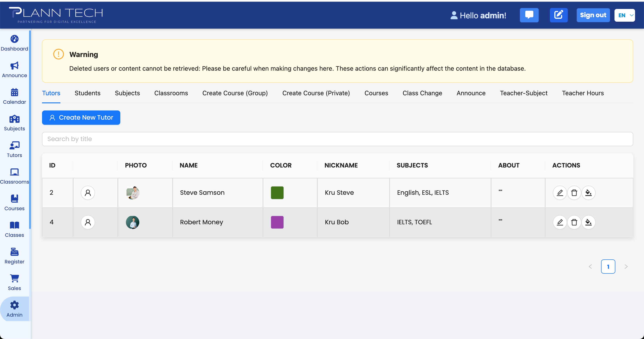The image size is (644, 339).
Task: Go to previous page arrow
Action: pyautogui.click(x=590, y=267)
